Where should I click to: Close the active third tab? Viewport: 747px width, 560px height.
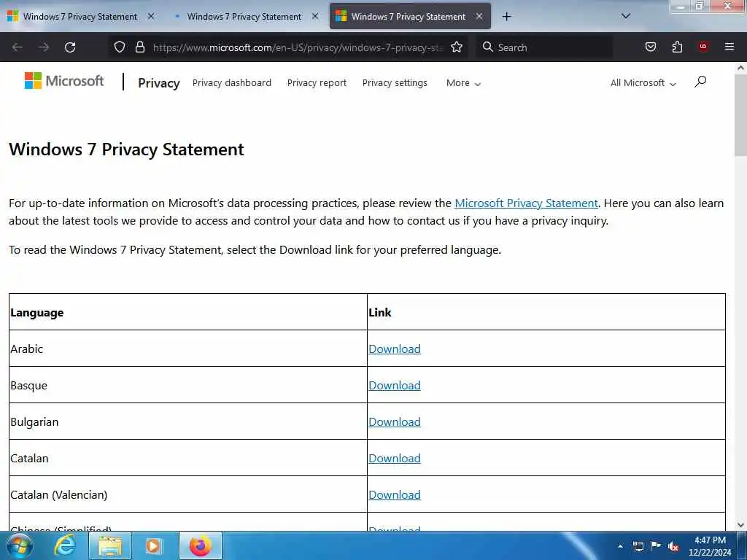click(479, 16)
